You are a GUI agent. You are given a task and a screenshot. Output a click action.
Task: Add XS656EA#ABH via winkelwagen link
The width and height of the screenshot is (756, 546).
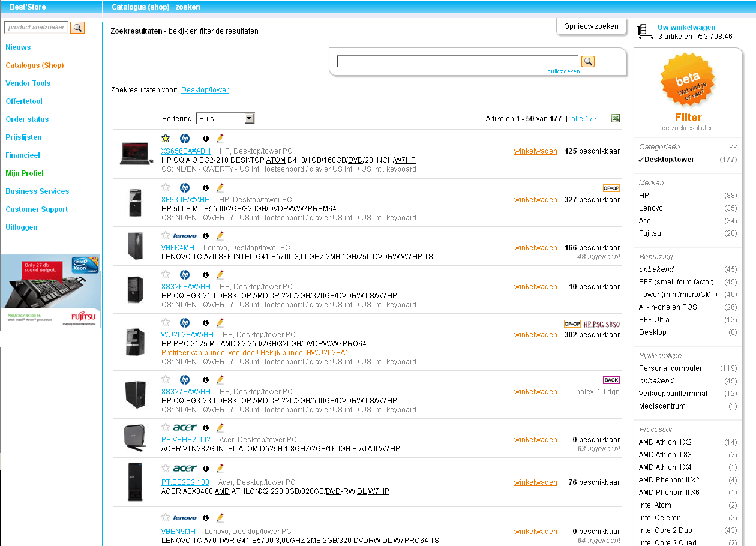click(536, 151)
